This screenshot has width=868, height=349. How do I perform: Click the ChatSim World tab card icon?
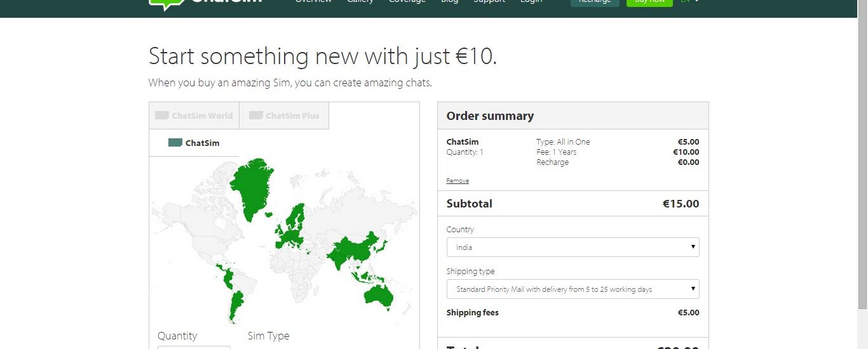[162, 115]
